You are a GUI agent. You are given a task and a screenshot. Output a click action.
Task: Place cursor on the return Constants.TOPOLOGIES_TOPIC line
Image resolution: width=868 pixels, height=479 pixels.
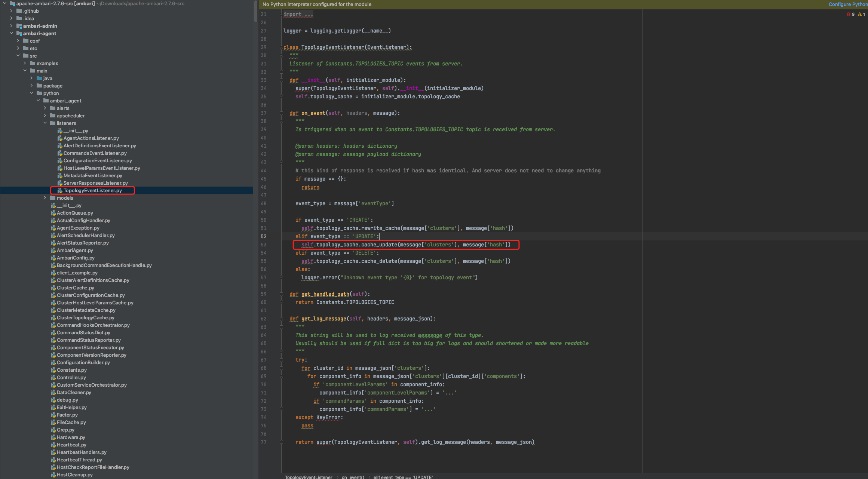pyautogui.click(x=344, y=302)
